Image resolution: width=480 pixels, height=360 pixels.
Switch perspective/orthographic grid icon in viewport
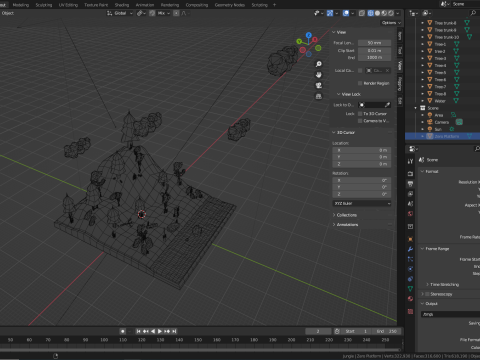319,96
